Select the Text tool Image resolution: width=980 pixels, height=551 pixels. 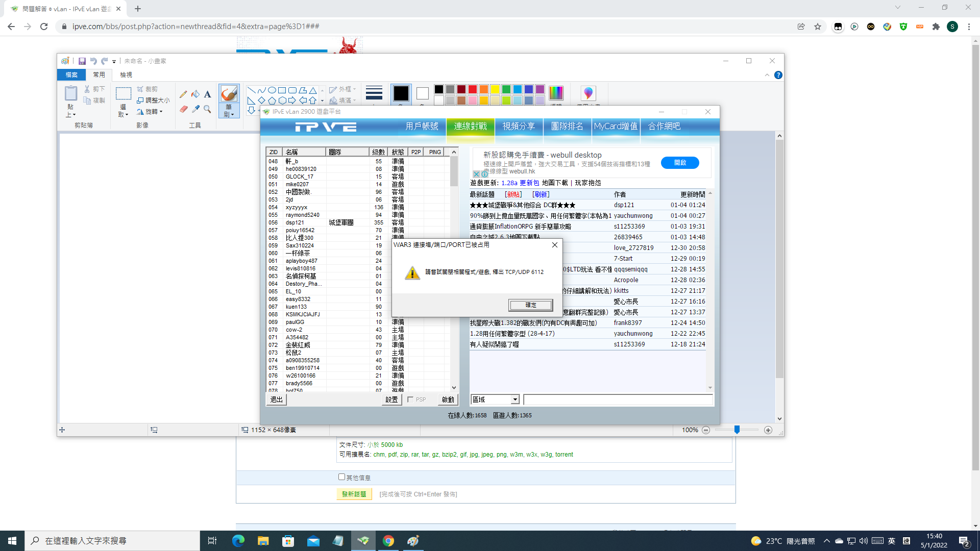tap(207, 94)
